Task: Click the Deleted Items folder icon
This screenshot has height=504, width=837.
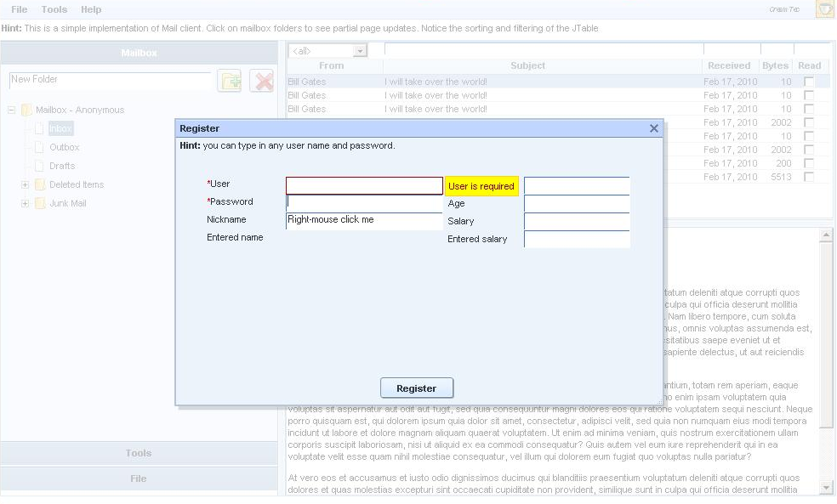Action: 40,184
